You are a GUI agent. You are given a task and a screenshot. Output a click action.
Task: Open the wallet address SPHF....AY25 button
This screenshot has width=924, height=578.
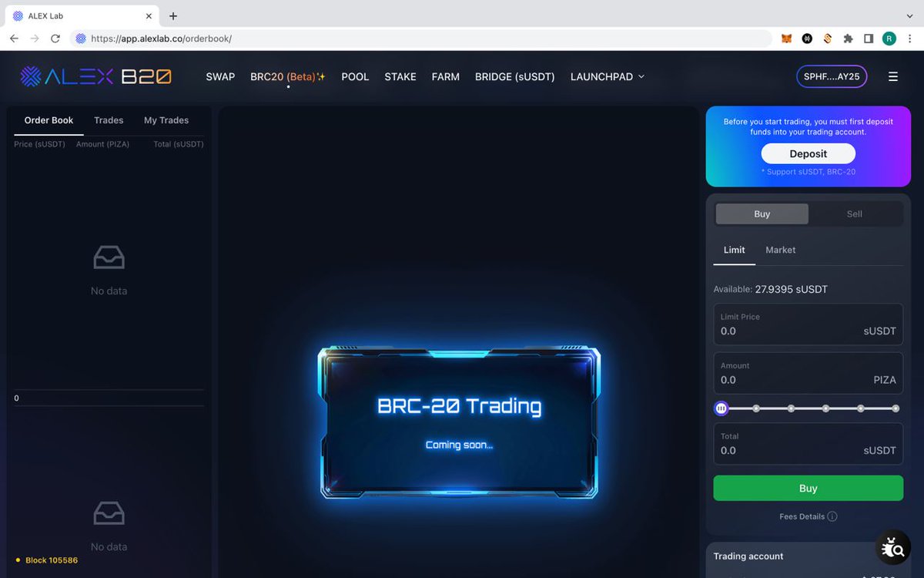(x=832, y=76)
